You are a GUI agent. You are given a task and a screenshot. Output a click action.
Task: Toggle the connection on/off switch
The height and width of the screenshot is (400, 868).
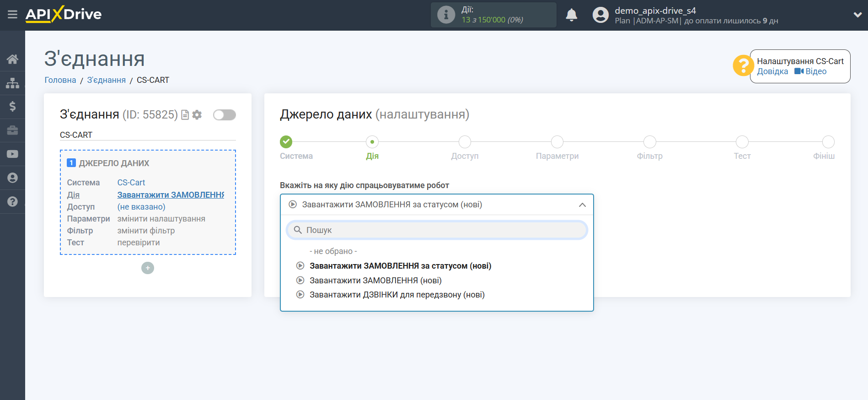(x=225, y=115)
